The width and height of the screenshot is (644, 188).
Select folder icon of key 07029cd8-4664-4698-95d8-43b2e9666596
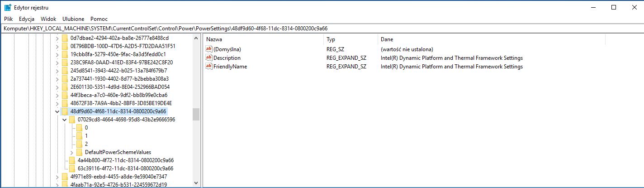[72, 120]
